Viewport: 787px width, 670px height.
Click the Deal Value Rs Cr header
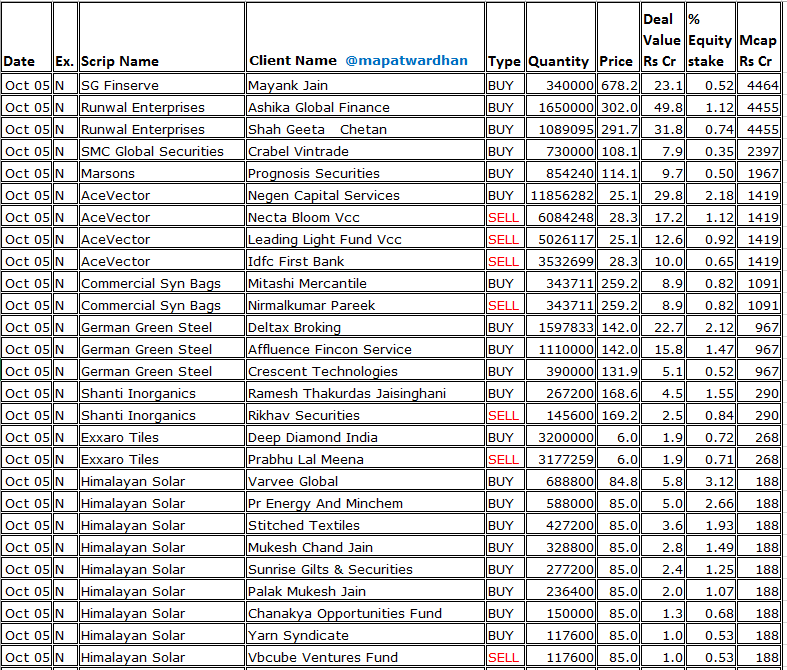tap(663, 37)
